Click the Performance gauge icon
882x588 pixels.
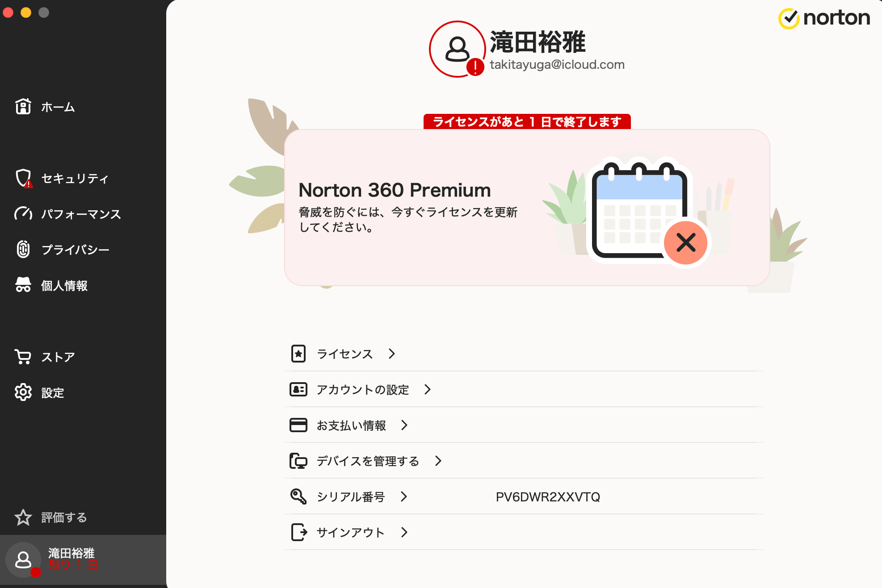[x=23, y=214]
